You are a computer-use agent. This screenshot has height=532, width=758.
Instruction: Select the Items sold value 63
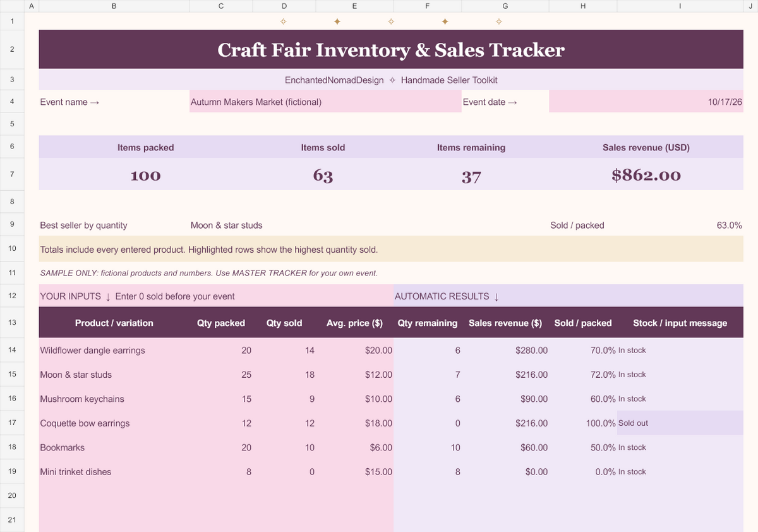click(x=323, y=175)
